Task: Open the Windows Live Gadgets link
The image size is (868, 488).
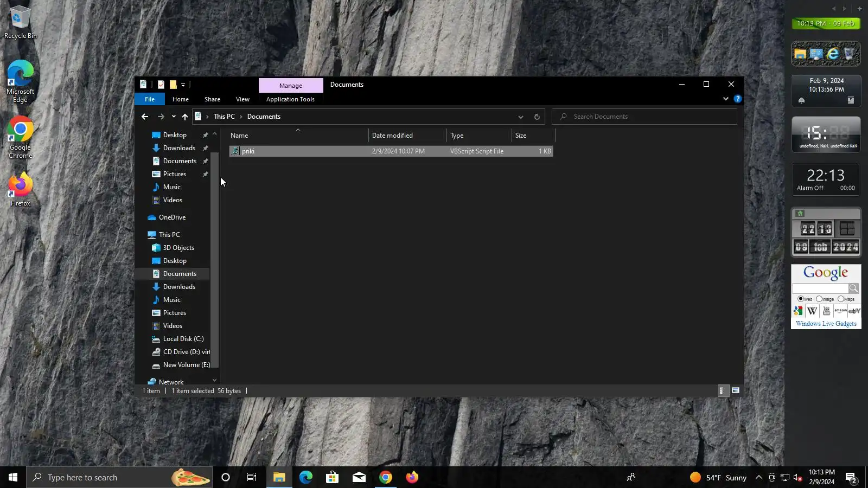Action: (x=826, y=324)
